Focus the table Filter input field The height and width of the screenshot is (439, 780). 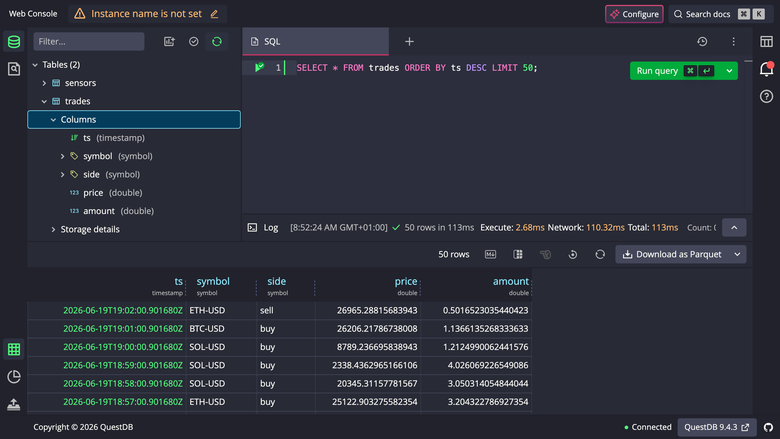click(89, 42)
